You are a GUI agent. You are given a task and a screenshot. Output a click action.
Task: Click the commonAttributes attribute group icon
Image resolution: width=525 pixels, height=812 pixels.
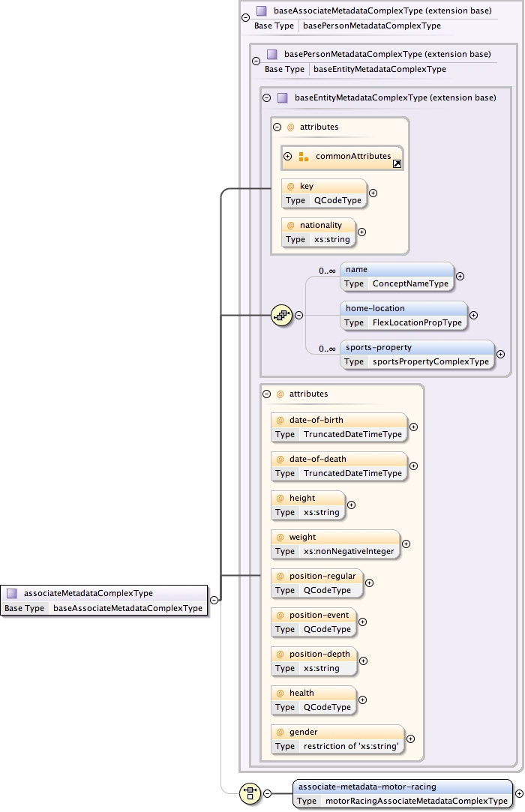[304, 157]
